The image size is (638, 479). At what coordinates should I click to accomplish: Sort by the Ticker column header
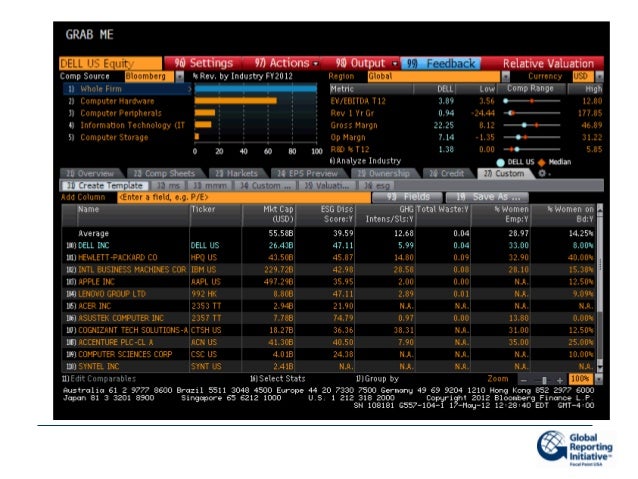click(216, 214)
